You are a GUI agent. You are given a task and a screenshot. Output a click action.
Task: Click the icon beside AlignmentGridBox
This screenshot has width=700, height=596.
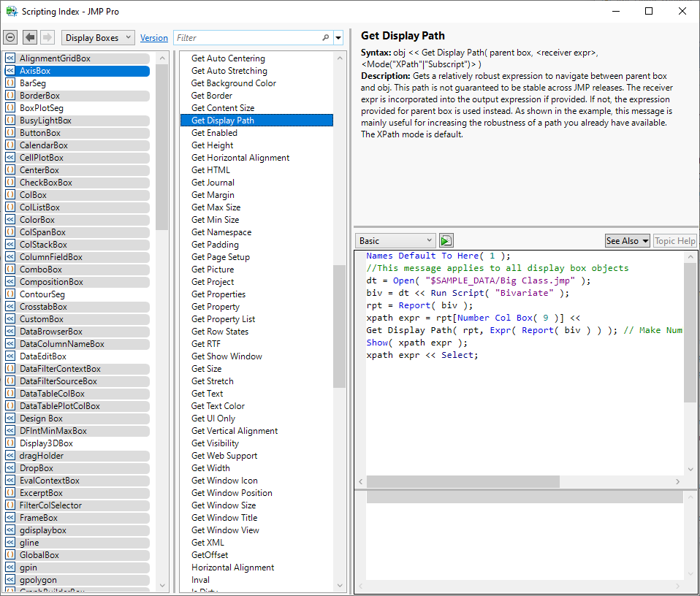(x=10, y=58)
